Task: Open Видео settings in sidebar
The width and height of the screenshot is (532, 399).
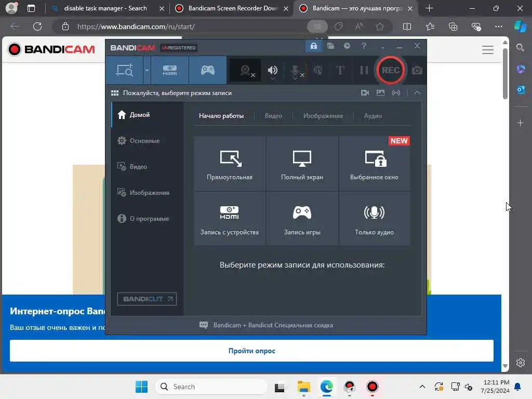Action: point(147,167)
